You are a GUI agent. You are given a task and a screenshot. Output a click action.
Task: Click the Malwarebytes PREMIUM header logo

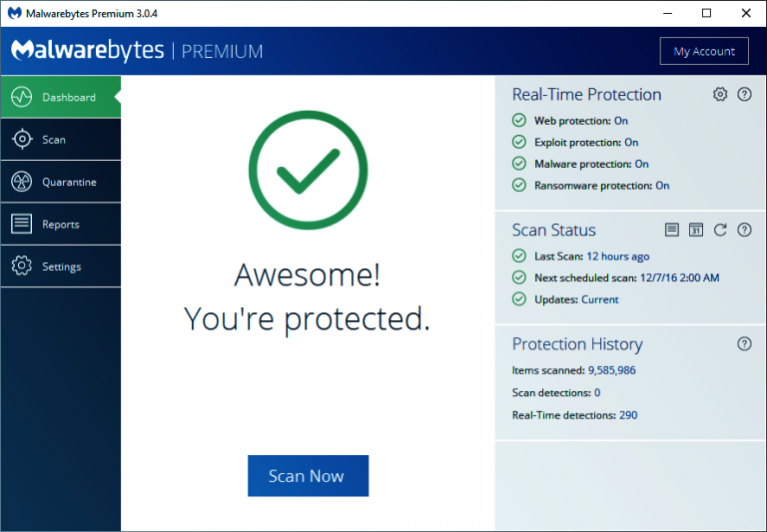(x=137, y=50)
